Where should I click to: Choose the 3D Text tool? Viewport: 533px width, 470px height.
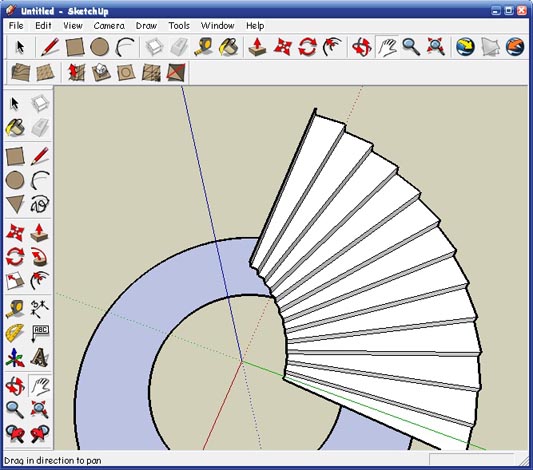tap(40, 358)
